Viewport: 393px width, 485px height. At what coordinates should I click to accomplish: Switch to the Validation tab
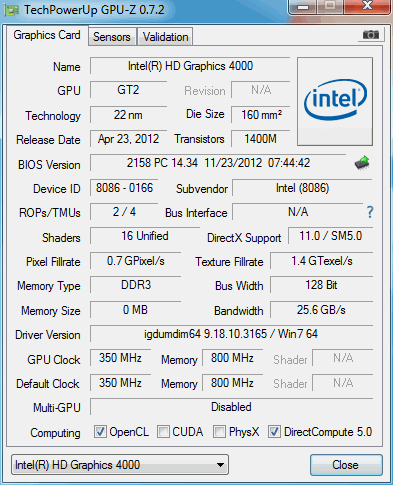pos(166,37)
